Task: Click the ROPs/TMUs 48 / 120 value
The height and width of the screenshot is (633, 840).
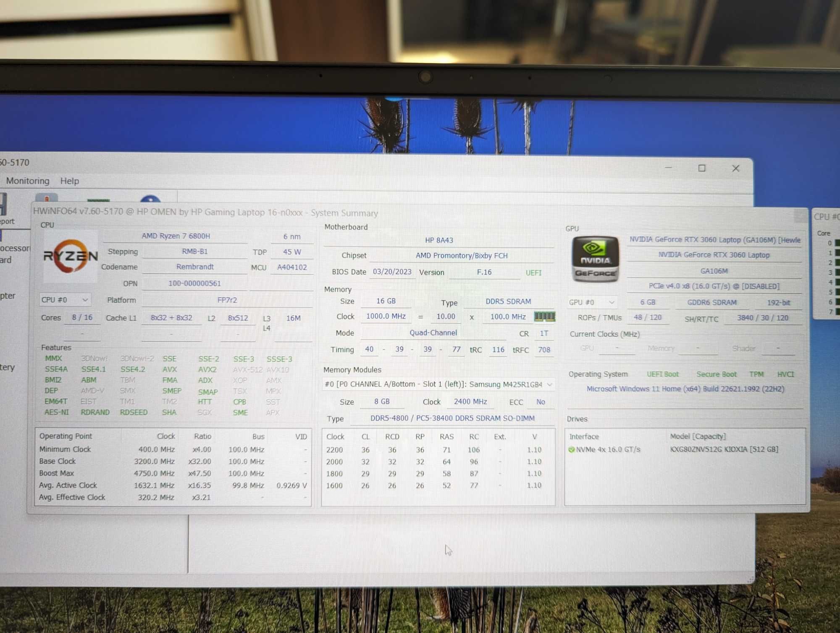Action: click(x=648, y=318)
